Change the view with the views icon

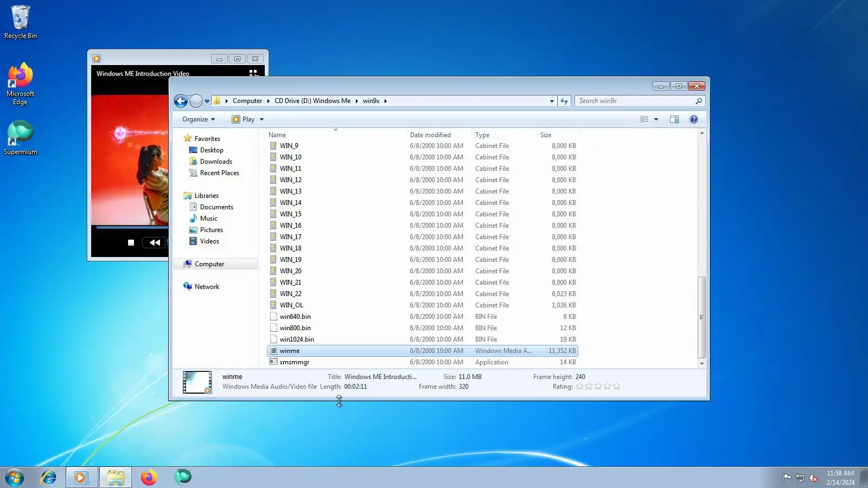[x=644, y=119]
